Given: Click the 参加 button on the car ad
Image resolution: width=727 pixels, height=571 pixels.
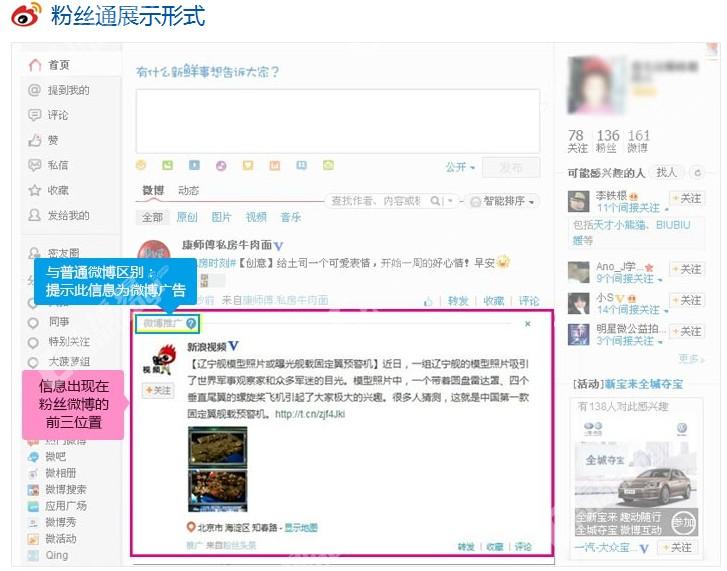Looking at the screenshot, I should (x=683, y=523).
